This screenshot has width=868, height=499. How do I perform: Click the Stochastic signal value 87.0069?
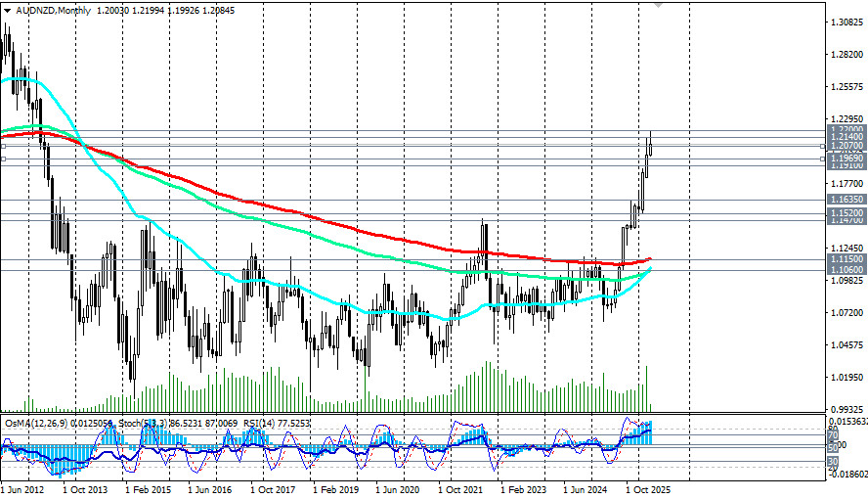pos(222,423)
